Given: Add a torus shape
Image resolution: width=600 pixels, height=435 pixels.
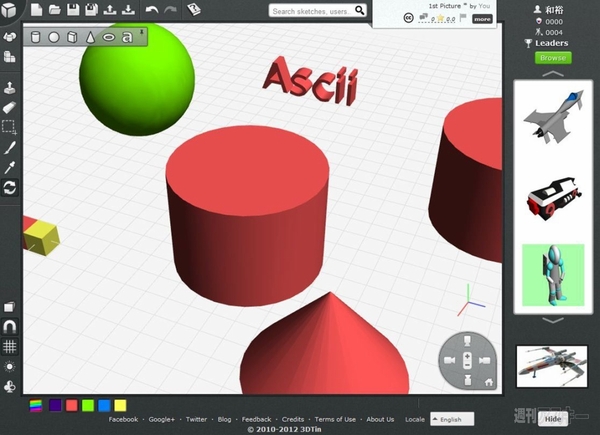Looking at the screenshot, I should tap(109, 37).
